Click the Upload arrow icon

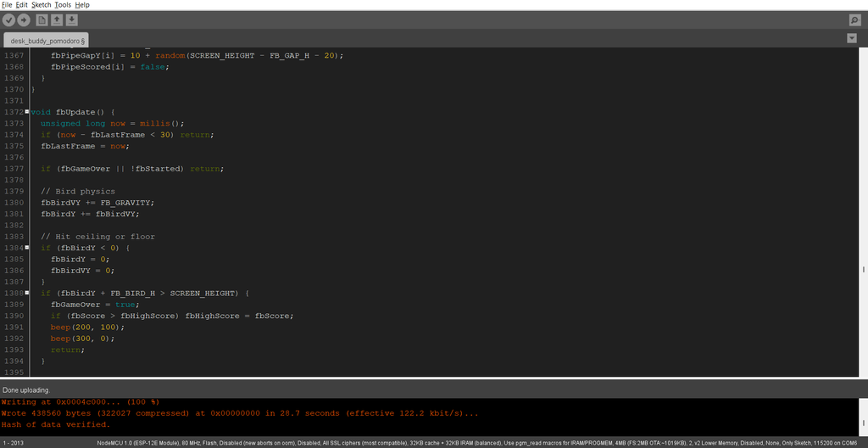point(23,20)
